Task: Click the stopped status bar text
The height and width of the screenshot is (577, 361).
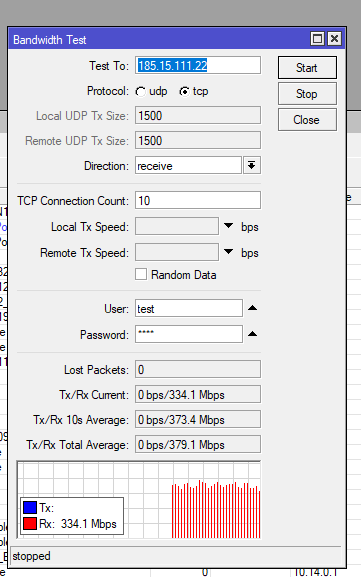Action: tap(31, 556)
